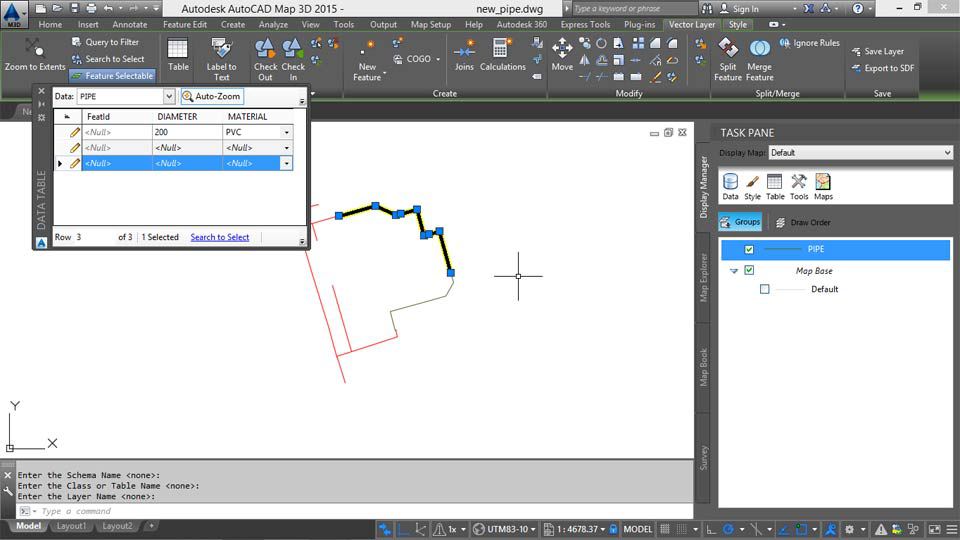Click the Zoom to Extents icon
960x540 pixels.
[x=34, y=48]
